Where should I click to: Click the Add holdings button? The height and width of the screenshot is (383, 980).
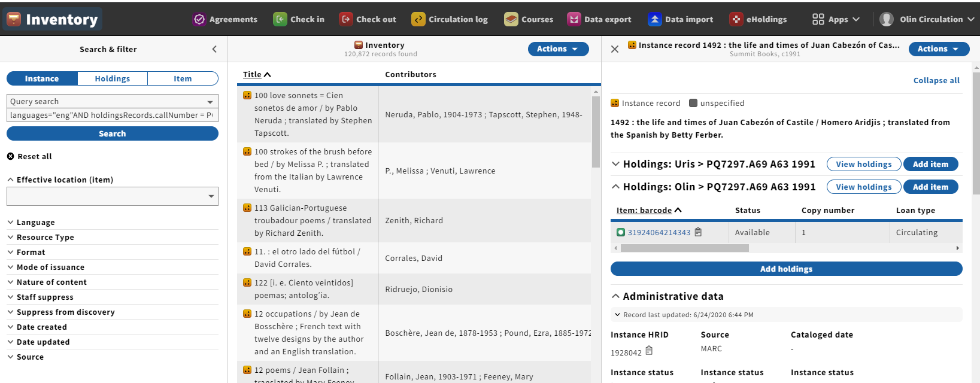click(787, 269)
